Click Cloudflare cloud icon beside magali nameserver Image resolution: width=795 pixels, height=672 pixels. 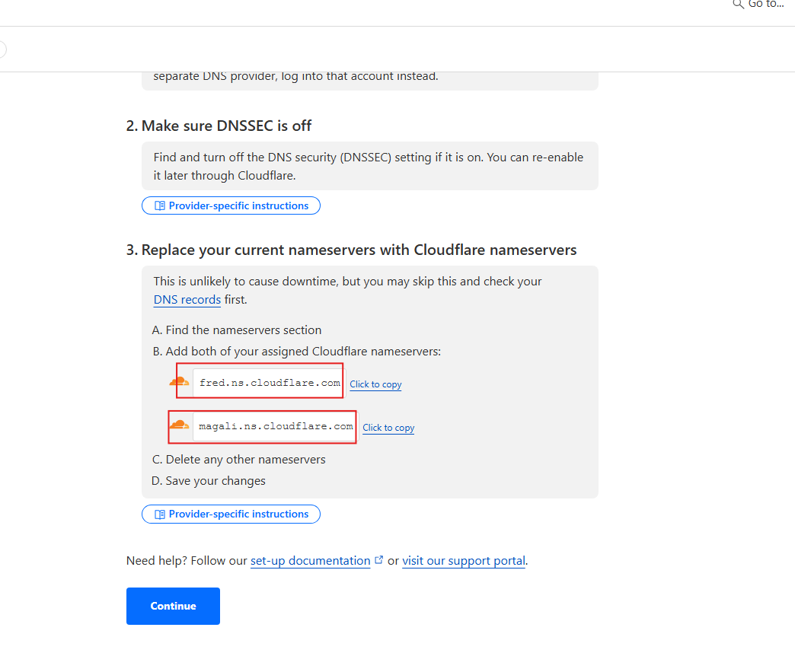[x=178, y=425]
